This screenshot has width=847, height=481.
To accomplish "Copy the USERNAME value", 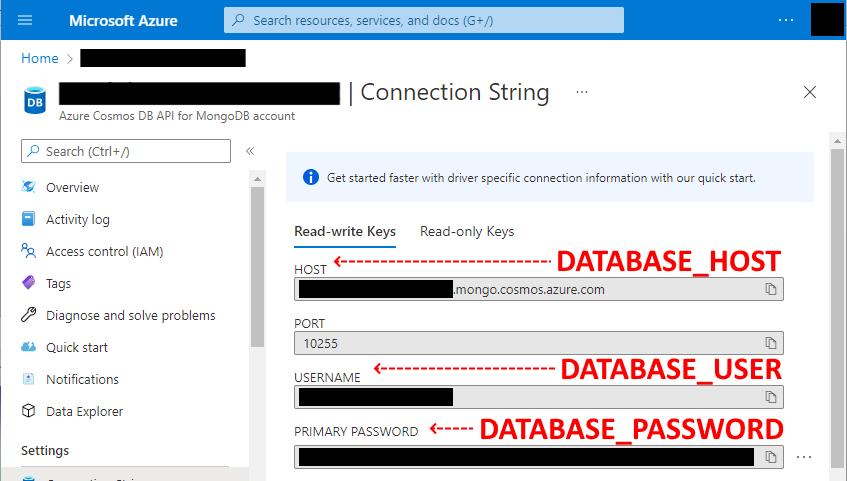I will [771, 397].
